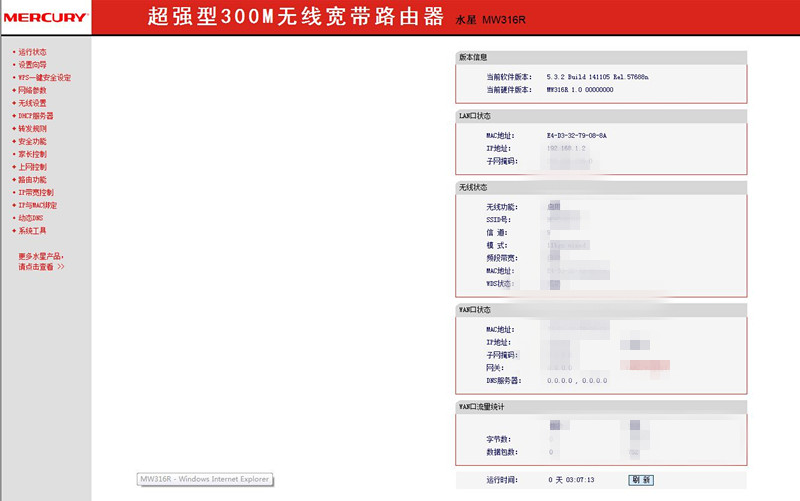The height and width of the screenshot is (501, 800).
Task: Click LAN IP address 192.168.1.2
Action: (566, 148)
